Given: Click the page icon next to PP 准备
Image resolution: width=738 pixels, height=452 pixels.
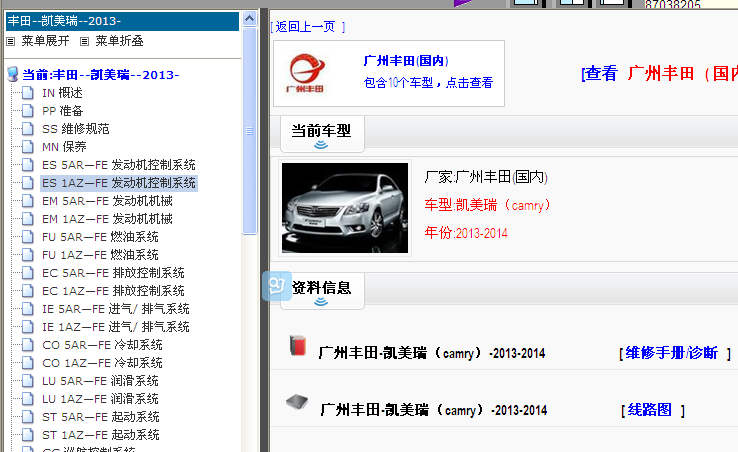Looking at the screenshot, I should pyautogui.click(x=28, y=111).
